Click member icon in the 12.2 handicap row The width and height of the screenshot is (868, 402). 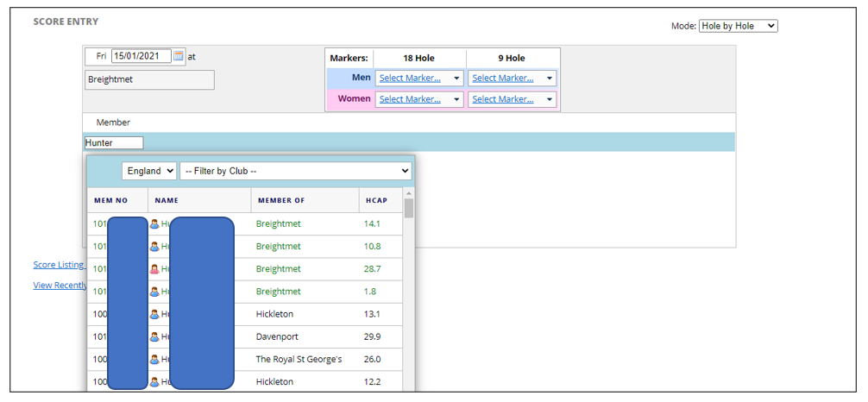(154, 381)
